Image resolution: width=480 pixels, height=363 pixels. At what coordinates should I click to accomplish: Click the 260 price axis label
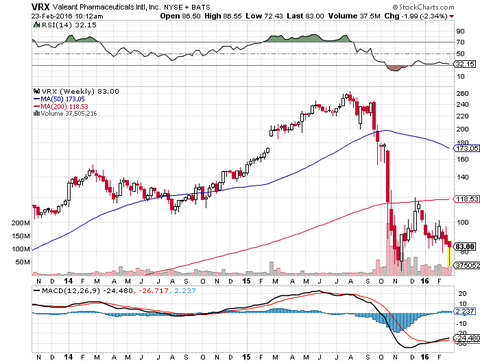point(462,94)
